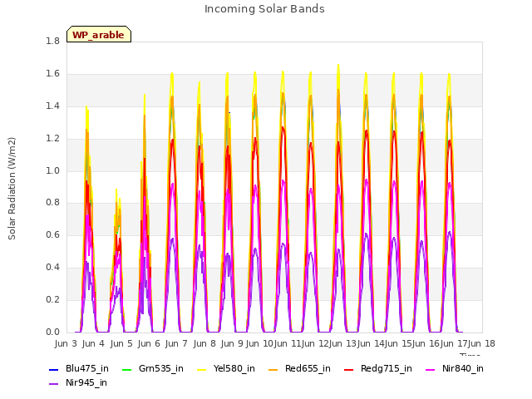Click the purple Nir945_in legend color marker
This screenshot has width=532, height=399.
[53, 384]
